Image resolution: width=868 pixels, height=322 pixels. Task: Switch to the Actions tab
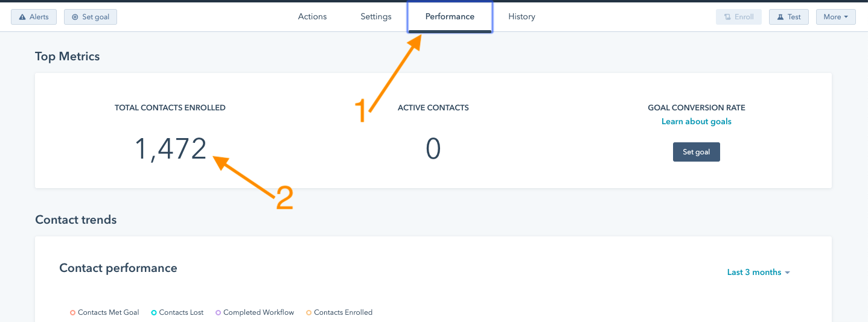(x=312, y=17)
